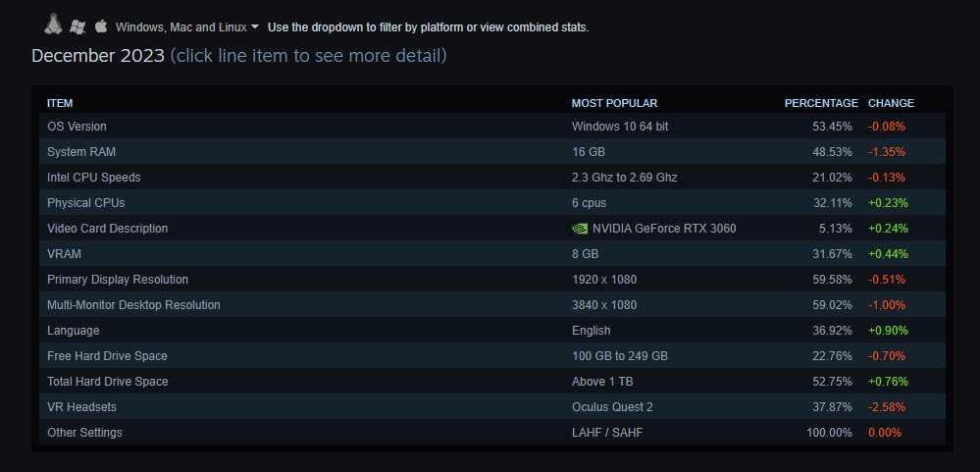Open the Windows, Mac and Linux dropdown
This screenshot has width=980, height=472.
tap(186, 26)
